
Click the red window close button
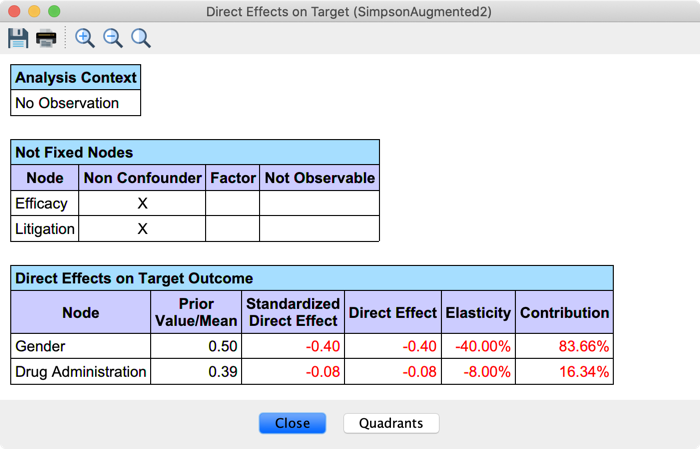[13, 12]
